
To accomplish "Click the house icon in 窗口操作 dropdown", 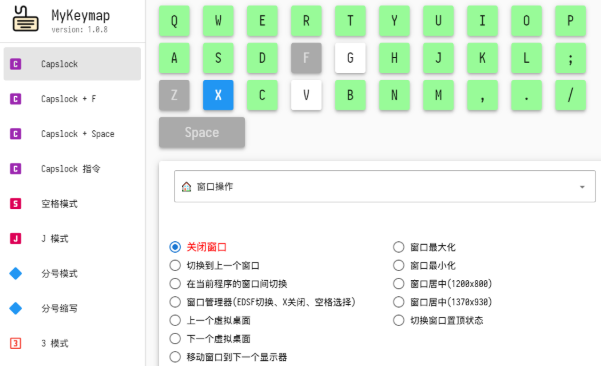I will click(x=186, y=187).
